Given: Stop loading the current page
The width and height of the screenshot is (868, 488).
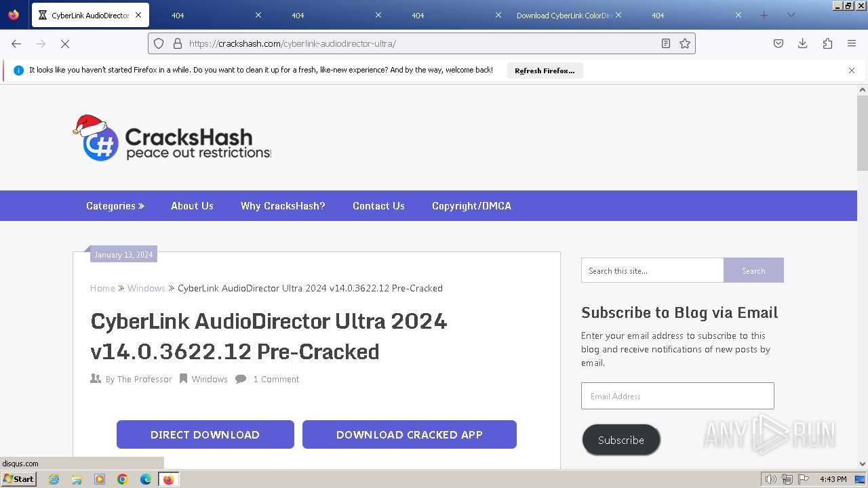Looking at the screenshot, I should [x=65, y=43].
